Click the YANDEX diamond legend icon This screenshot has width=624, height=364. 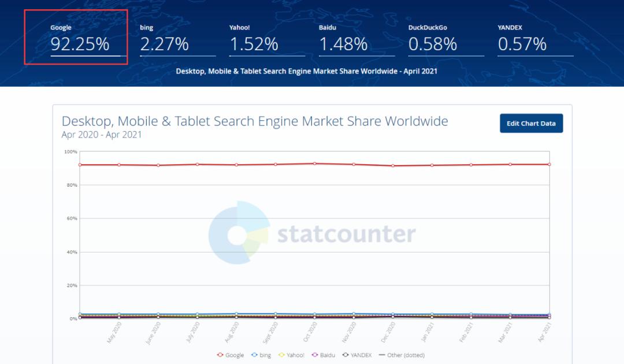coord(345,355)
